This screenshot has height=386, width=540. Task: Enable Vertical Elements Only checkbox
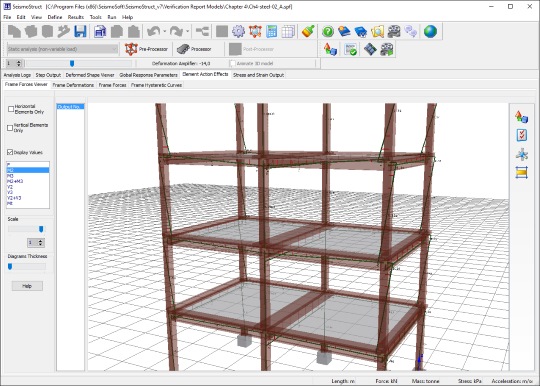(10, 128)
